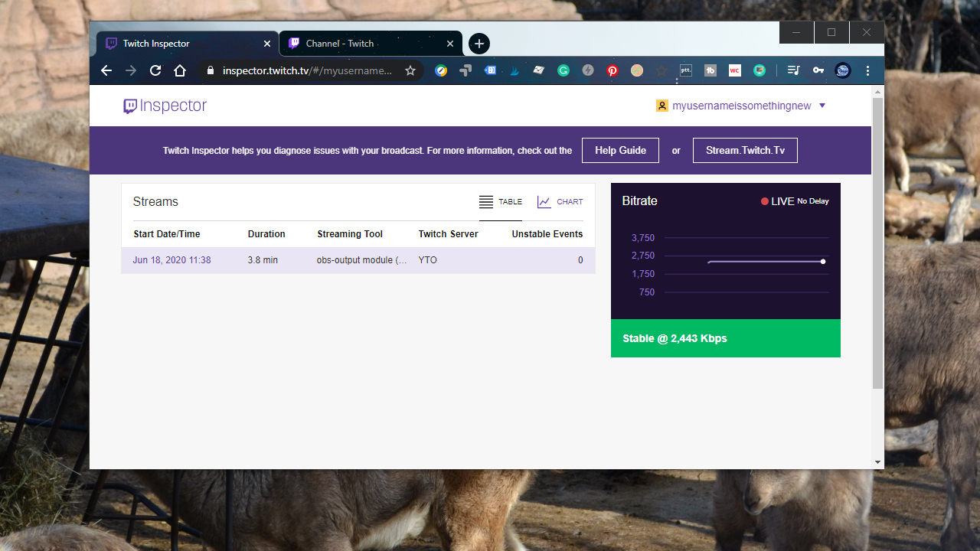Open the Help Guide

[x=621, y=150]
